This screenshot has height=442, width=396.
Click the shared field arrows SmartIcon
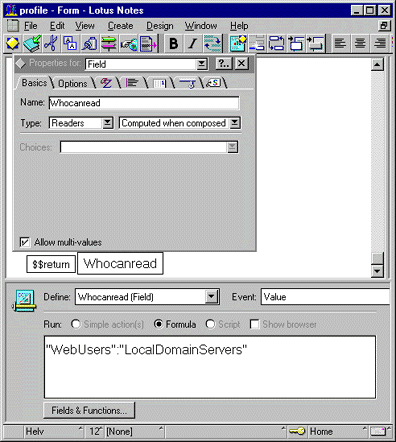tap(276, 44)
